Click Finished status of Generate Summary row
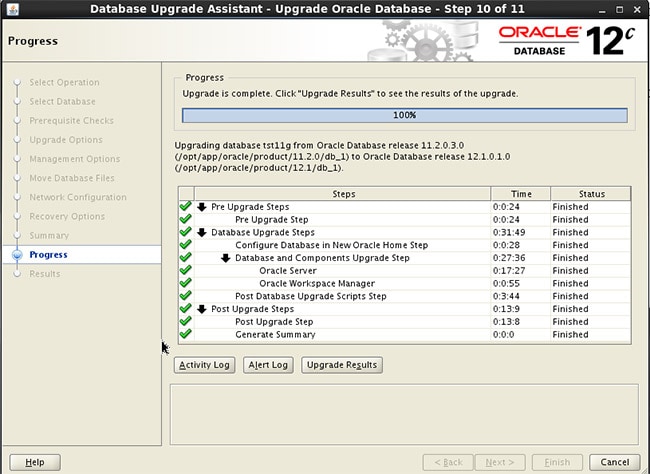The height and width of the screenshot is (474, 650). (x=570, y=335)
